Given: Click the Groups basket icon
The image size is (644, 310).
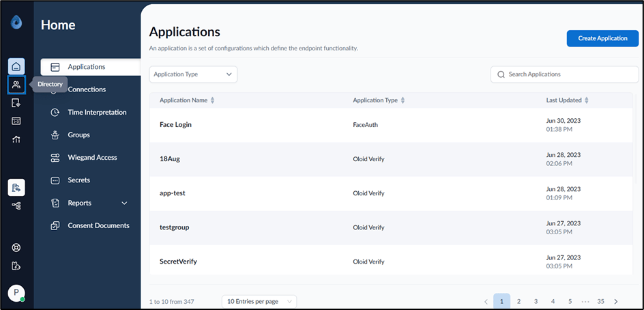Looking at the screenshot, I should [55, 135].
